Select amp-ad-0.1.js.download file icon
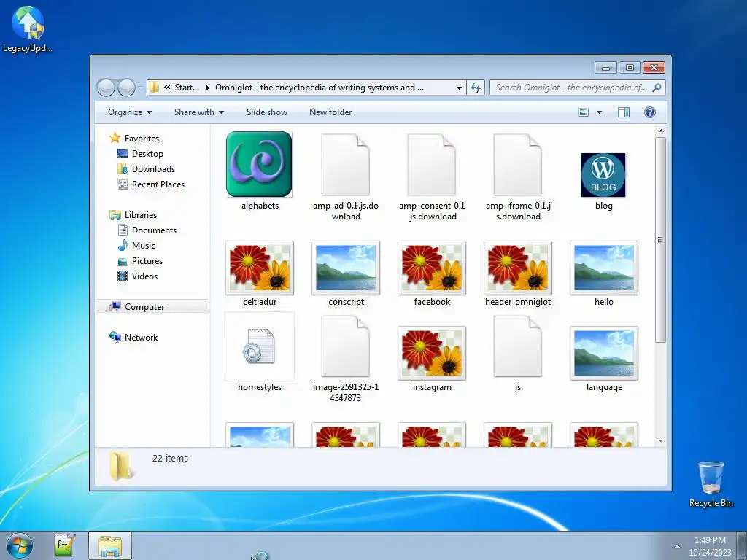Screen dimensions: 747x560 (x=345, y=164)
